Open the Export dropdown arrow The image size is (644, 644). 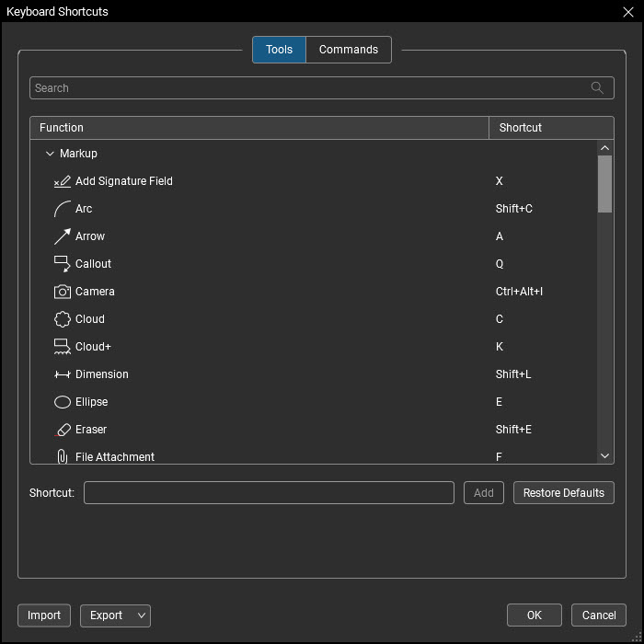coord(142,615)
